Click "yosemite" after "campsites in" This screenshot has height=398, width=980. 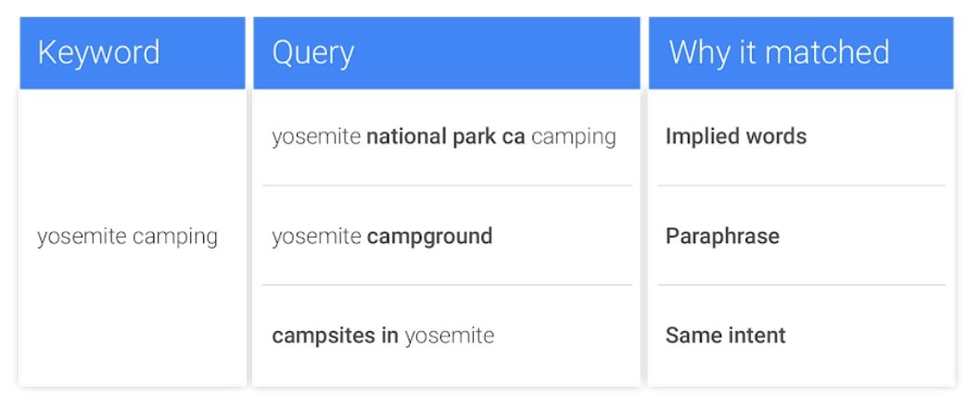pos(450,336)
